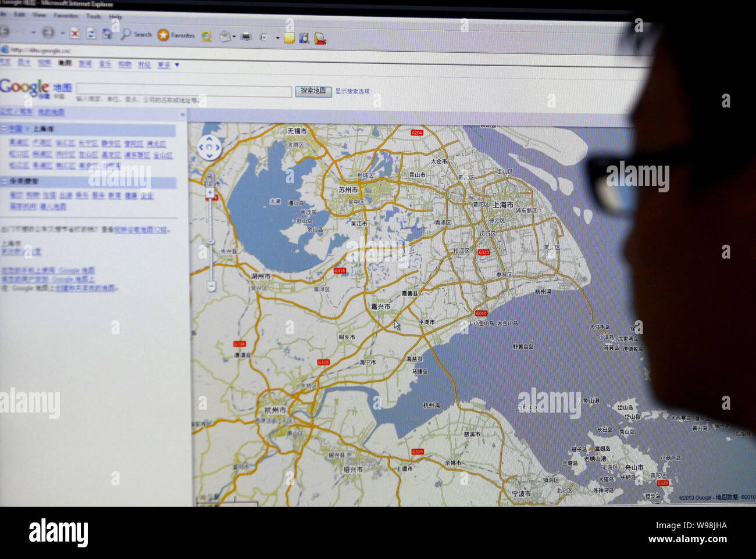
Task: Collapse the left panel with « arrow
Action: pos(182,115)
